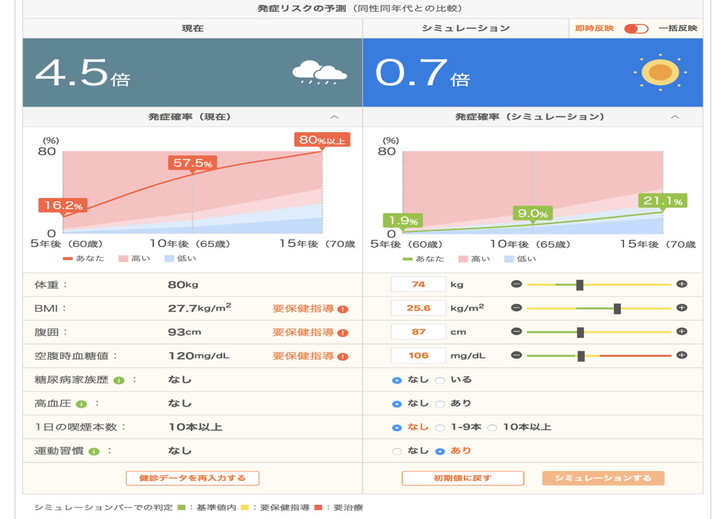This screenshot has width=720, height=519.
Task: Select 1-9本 for daily cigarettes
Action: (x=441, y=427)
